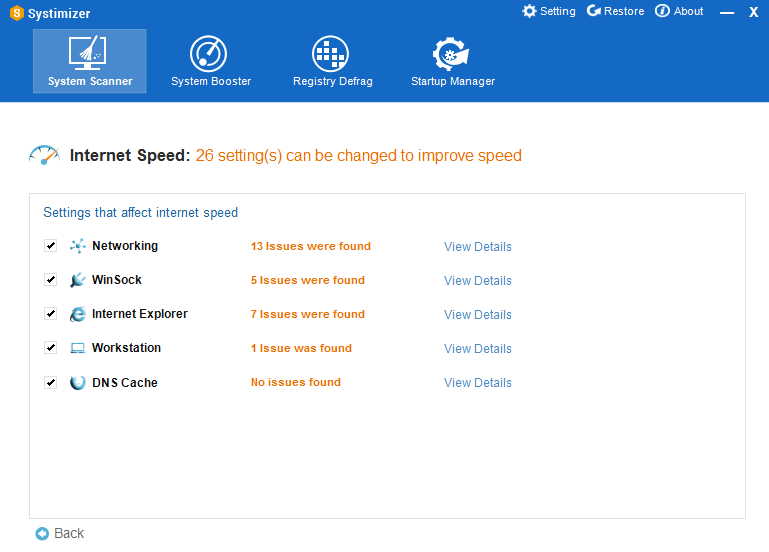
Task: Toggle the Workstation checkbox
Action: click(x=51, y=348)
